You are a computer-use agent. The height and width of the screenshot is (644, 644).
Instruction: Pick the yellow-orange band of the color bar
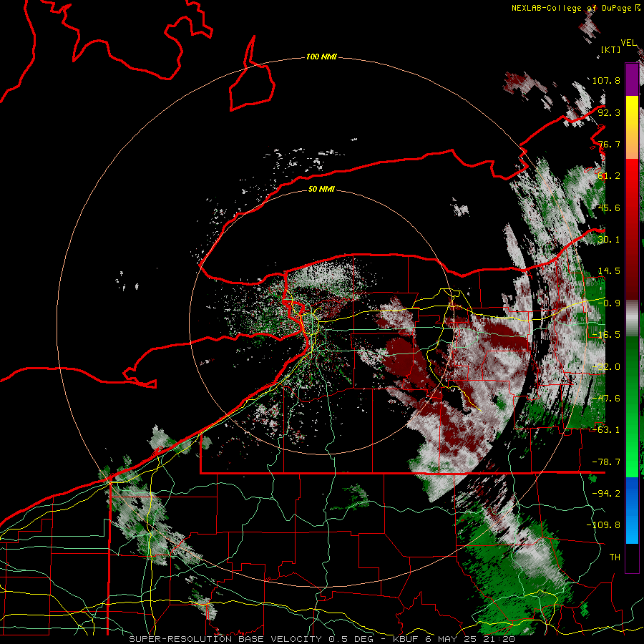[632, 127]
